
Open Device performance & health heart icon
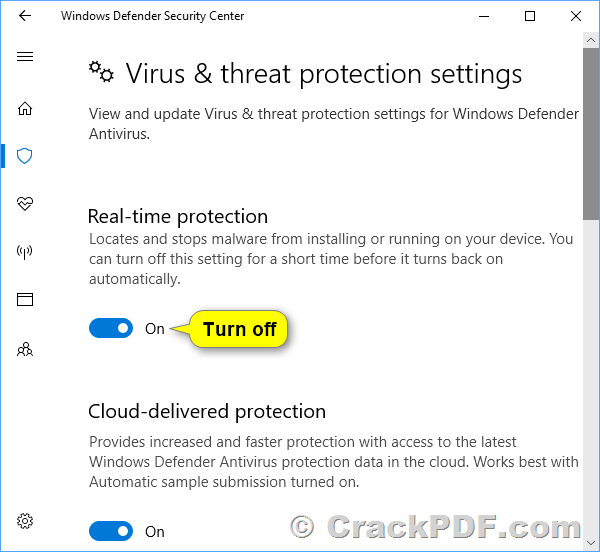coord(25,204)
